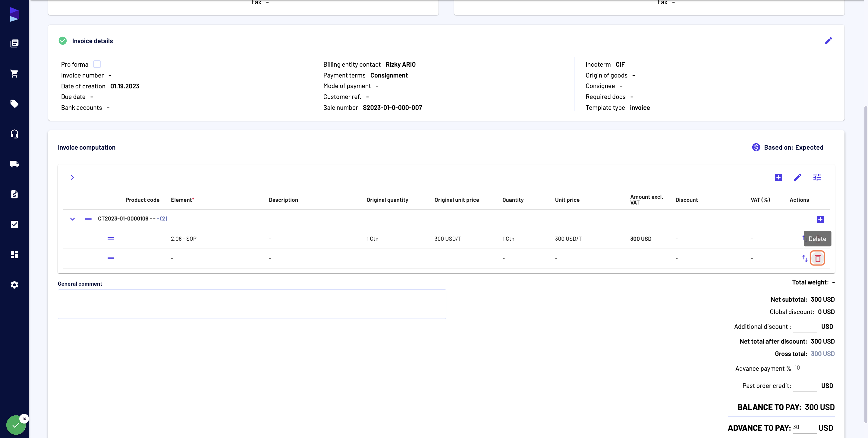Viewport: 868px width, 438px height.
Task: Add item to CT2023-01-0000106 group
Action: pos(820,219)
